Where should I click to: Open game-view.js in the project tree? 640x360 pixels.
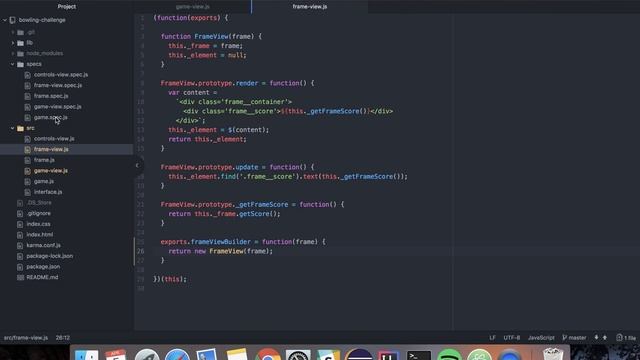coord(51,171)
